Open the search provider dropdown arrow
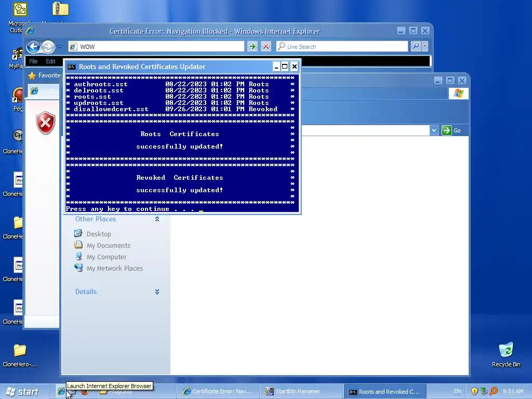Image resolution: width=532 pixels, height=399 pixels. point(424,46)
